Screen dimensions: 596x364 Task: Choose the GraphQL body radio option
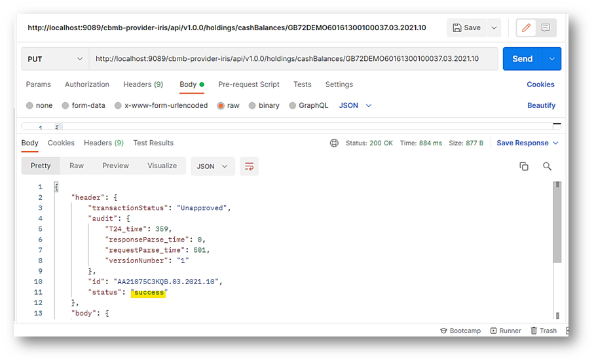tap(293, 105)
